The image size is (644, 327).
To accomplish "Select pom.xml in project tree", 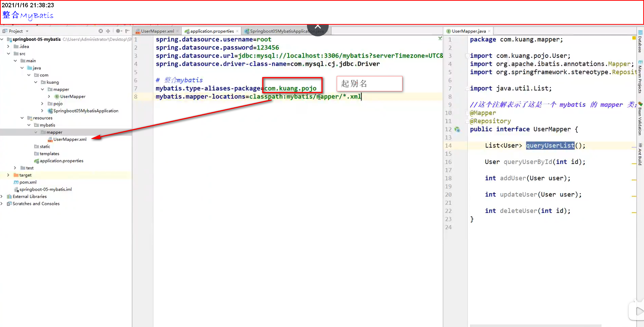I will click(28, 182).
